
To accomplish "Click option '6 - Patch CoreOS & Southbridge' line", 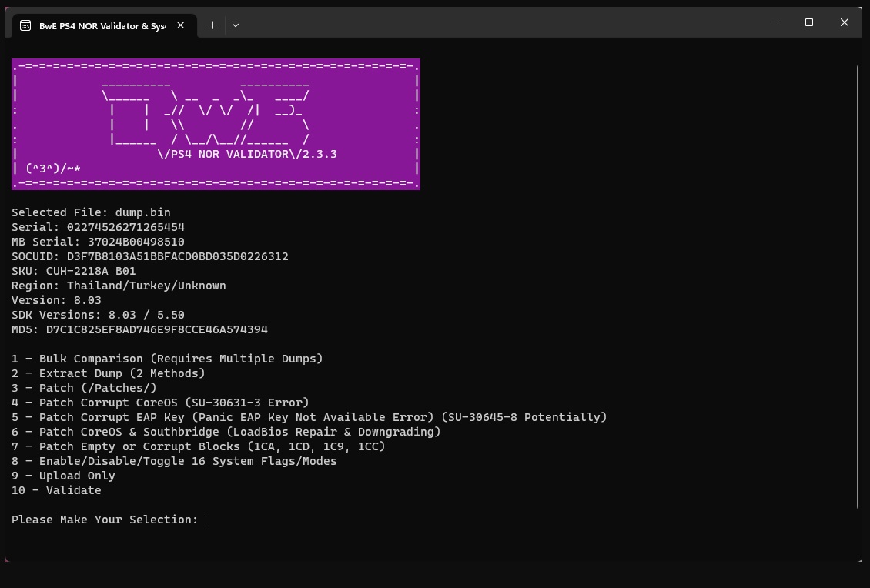I will [226, 432].
